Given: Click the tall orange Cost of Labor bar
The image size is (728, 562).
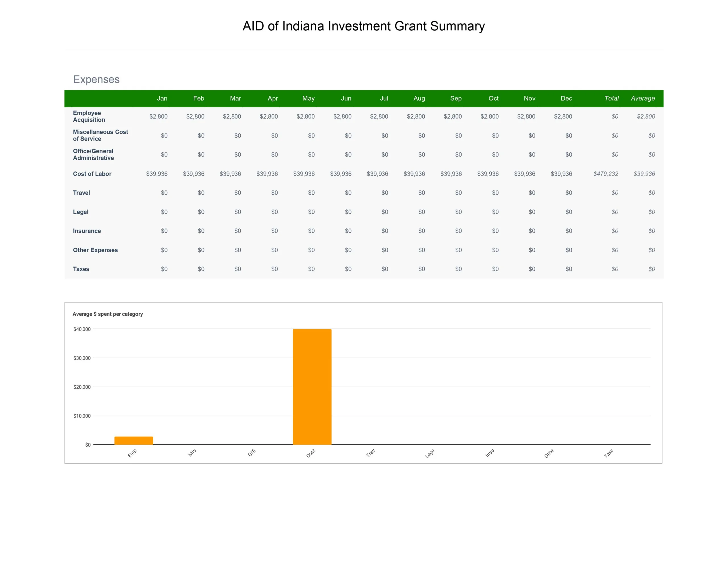Looking at the screenshot, I should (x=312, y=387).
